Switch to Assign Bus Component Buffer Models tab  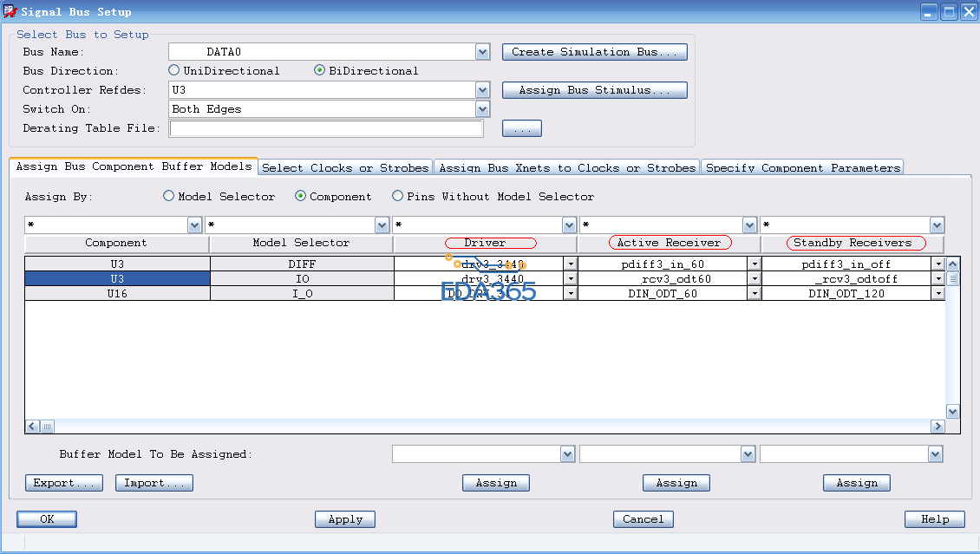[134, 166]
